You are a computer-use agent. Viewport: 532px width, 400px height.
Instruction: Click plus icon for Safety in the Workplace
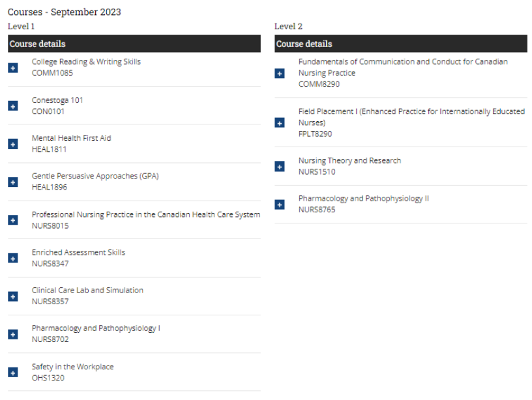(13, 373)
